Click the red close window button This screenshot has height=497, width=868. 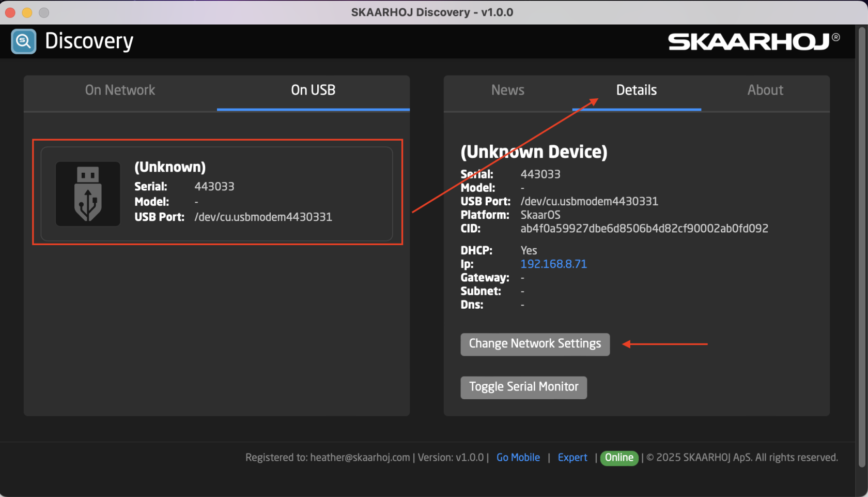(10, 12)
